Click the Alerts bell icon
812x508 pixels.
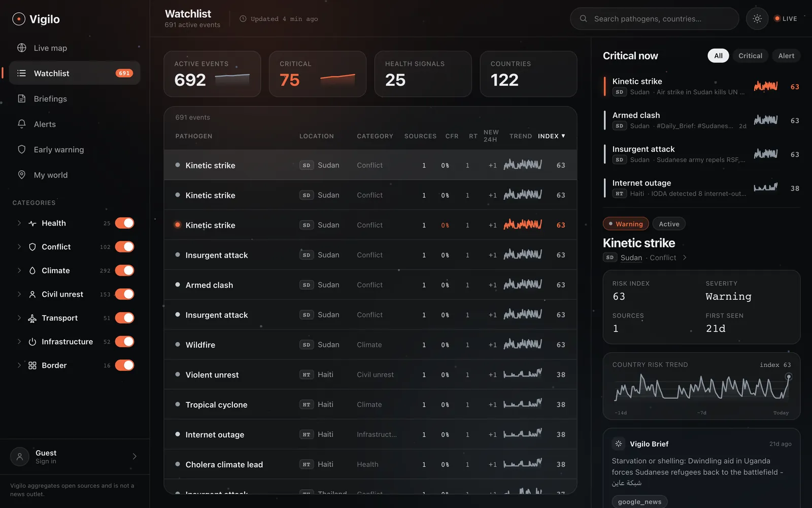pos(22,124)
